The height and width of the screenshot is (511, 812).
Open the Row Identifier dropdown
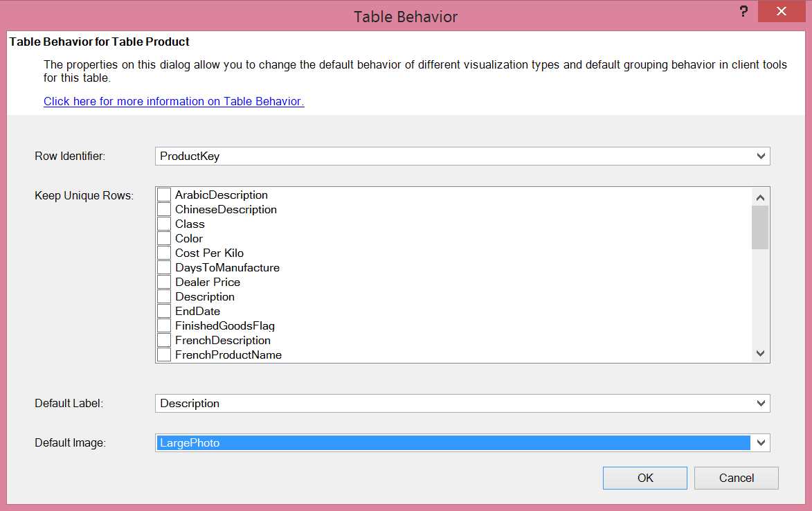click(761, 156)
